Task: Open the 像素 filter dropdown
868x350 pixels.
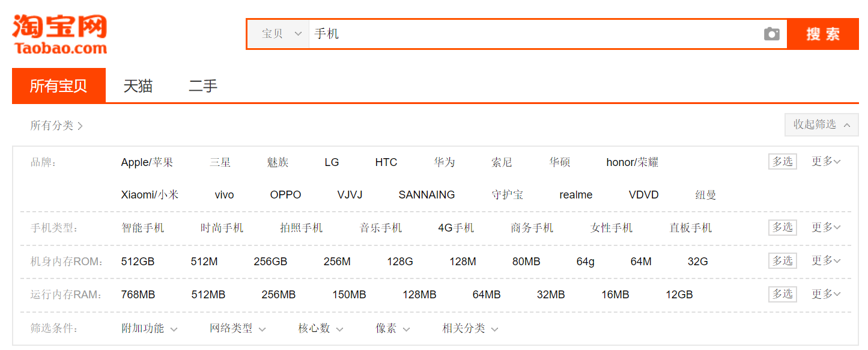Action: 393,328
